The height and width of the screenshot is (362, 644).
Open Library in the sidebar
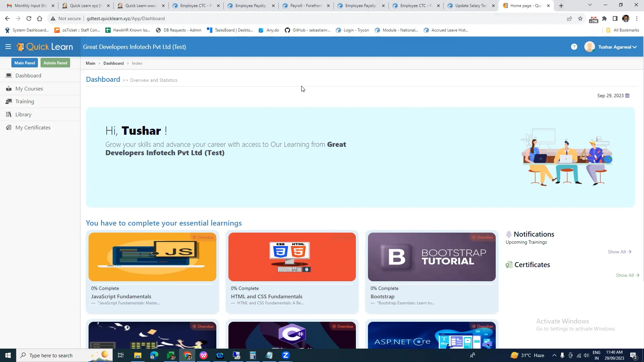(x=40, y=115)
